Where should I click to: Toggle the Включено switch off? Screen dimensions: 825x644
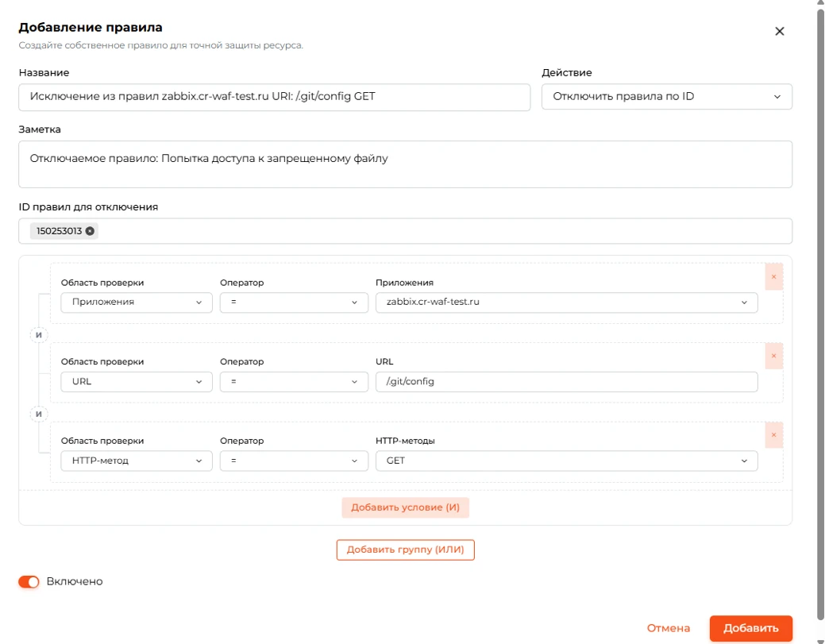[x=29, y=581]
